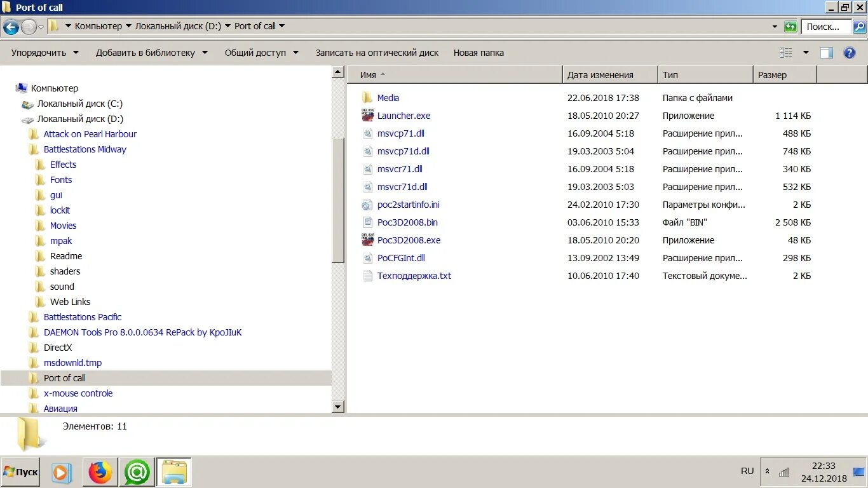Open the Movies subfolder
Image resolution: width=868 pixels, height=488 pixels.
pos(63,226)
